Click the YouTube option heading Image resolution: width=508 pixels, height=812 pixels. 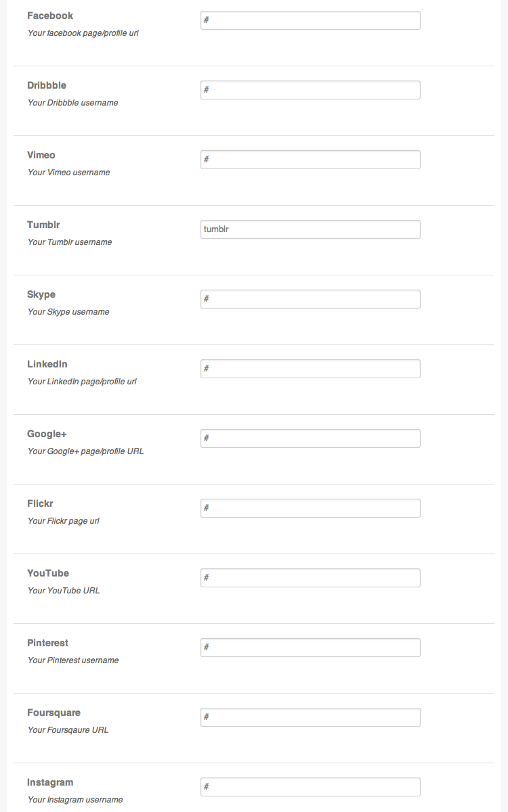pos(48,573)
